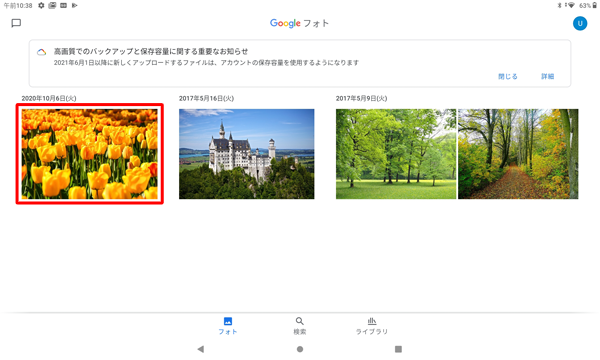
Task: Switch to the ライブラリ tab
Action: 372,326
